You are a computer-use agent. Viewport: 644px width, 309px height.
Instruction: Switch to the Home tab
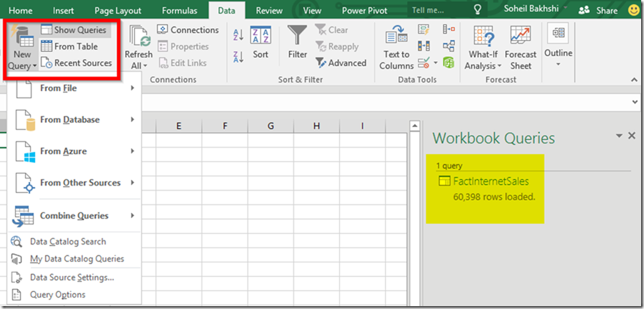21,10
